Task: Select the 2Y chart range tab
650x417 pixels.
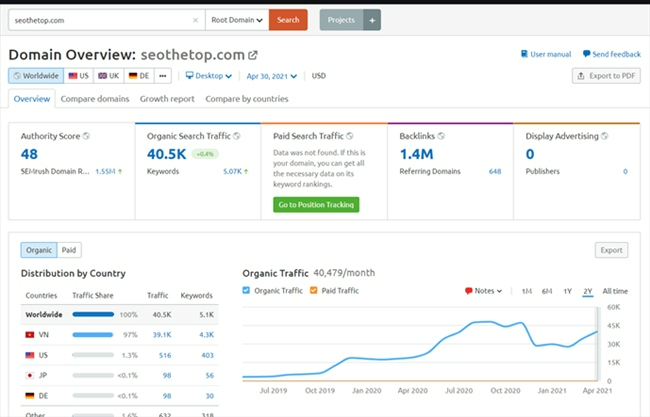Action: [588, 291]
